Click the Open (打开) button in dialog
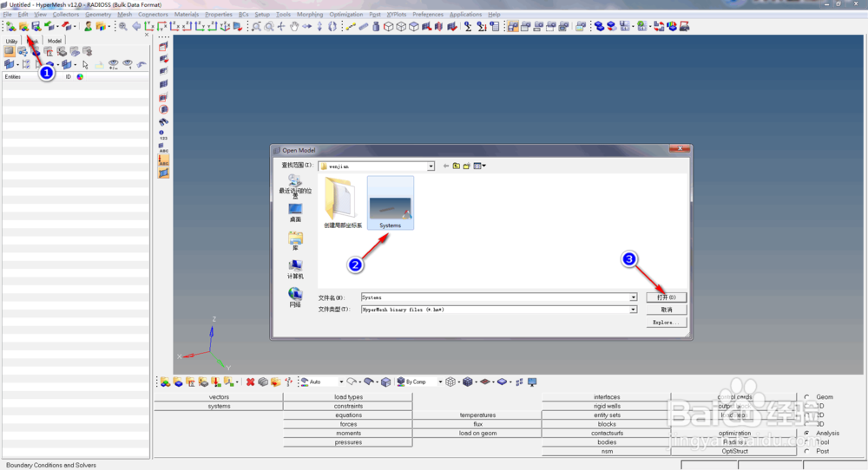The image size is (868, 470). 666,297
